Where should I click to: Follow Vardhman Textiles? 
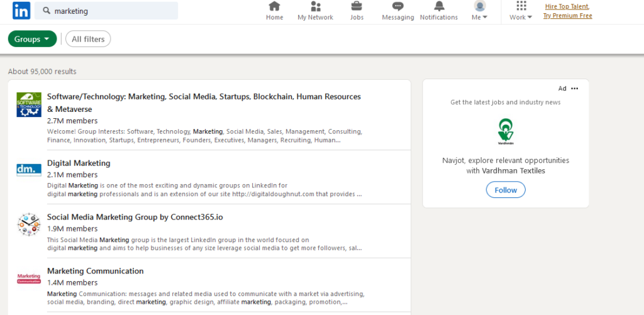[x=506, y=190]
